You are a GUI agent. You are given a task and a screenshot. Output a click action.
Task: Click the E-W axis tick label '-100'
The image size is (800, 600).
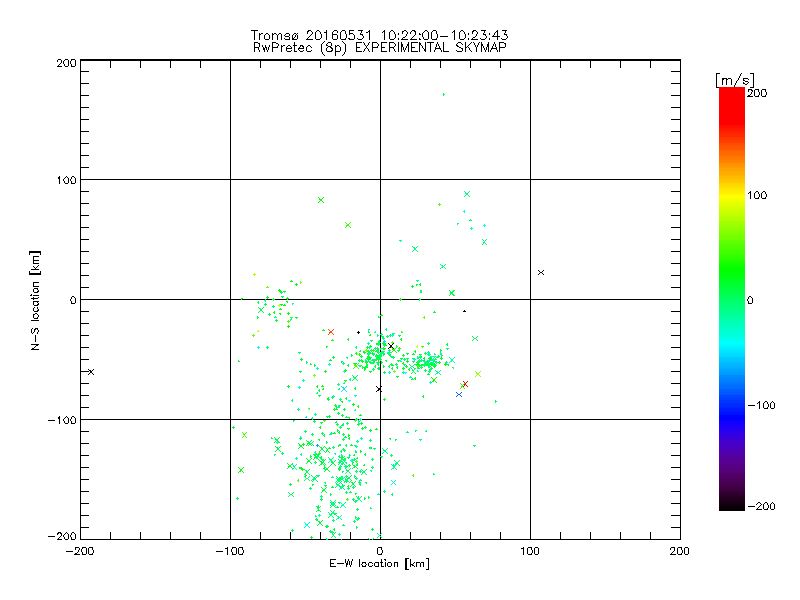(230, 551)
